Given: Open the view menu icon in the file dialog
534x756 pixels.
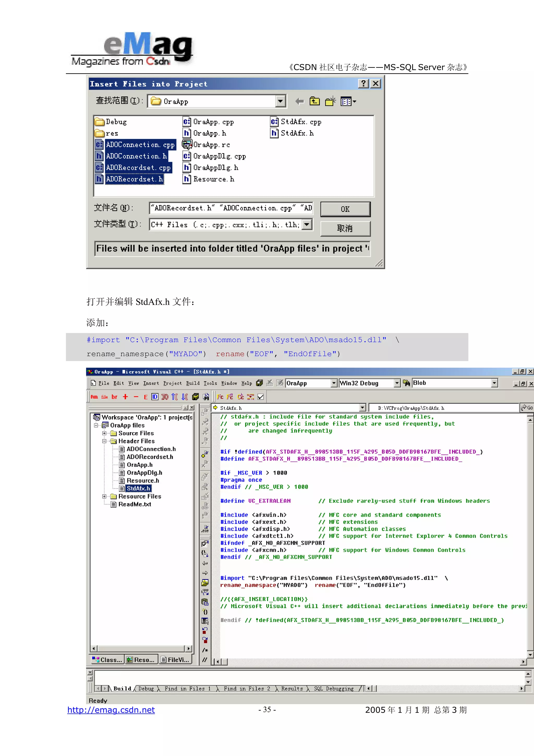Looking at the screenshot, I should (x=348, y=101).
